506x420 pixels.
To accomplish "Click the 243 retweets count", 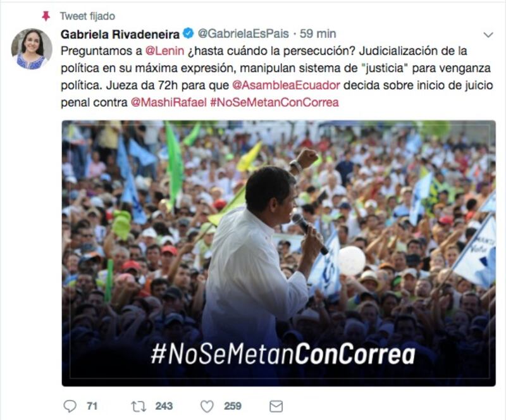I will [164, 406].
